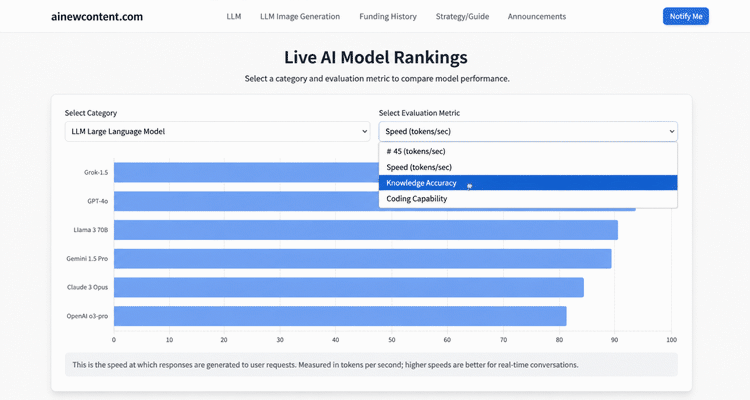The width and height of the screenshot is (750, 400).
Task: Click the Llama 3 70B bar
Action: click(x=366, y=230)
